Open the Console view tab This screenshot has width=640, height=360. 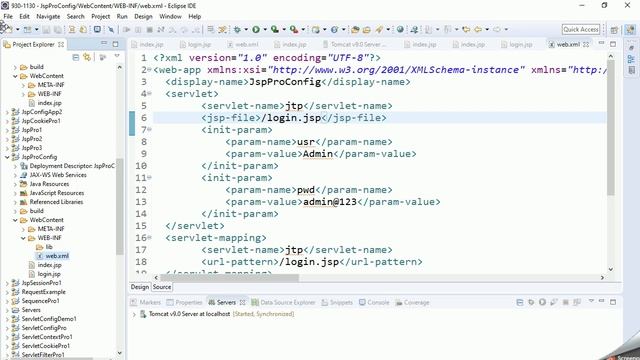[x=374, y=302]
